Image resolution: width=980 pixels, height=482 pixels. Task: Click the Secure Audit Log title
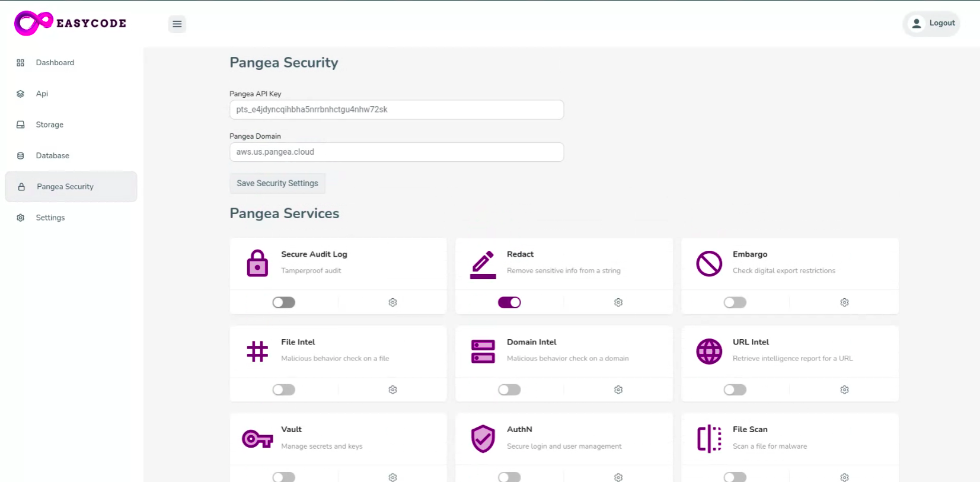tap(314, 254)
